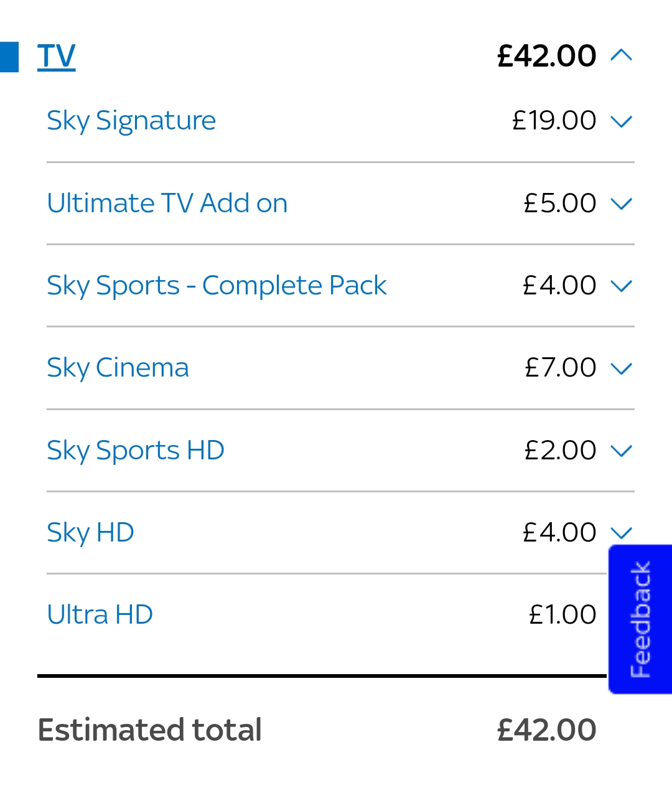Open the Sky Signature link

click(x=131, y=121)
